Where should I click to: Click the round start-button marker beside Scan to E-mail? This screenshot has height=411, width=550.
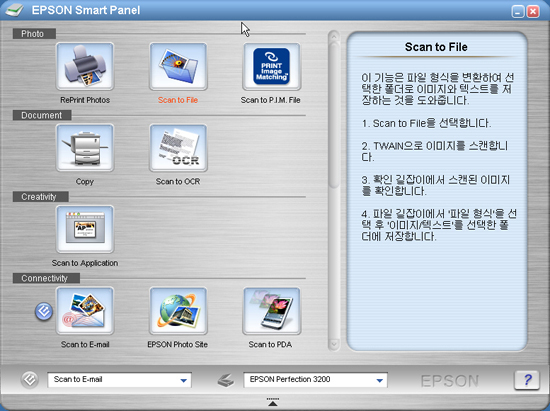point(44,311)
